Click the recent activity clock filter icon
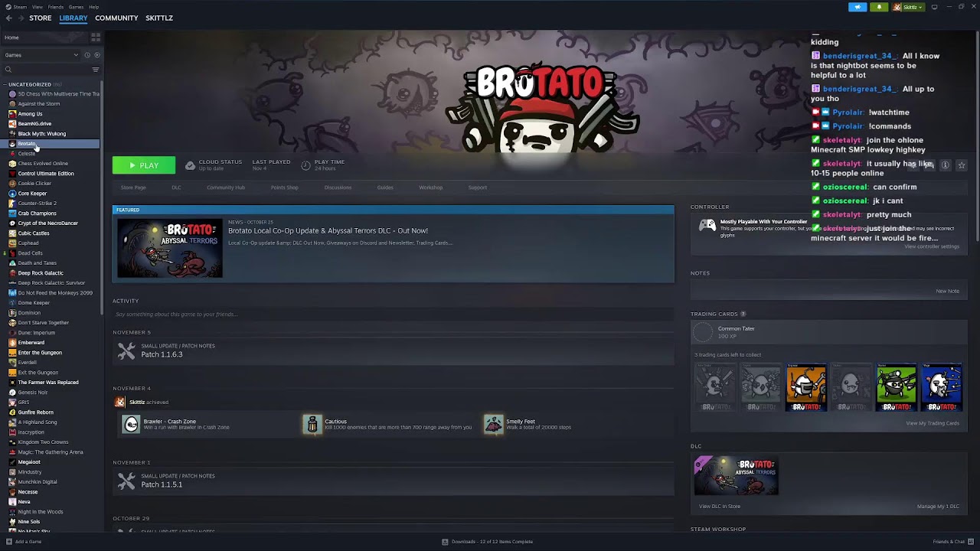Viewport: 980px width, 551px height. (x=87, y=55)
